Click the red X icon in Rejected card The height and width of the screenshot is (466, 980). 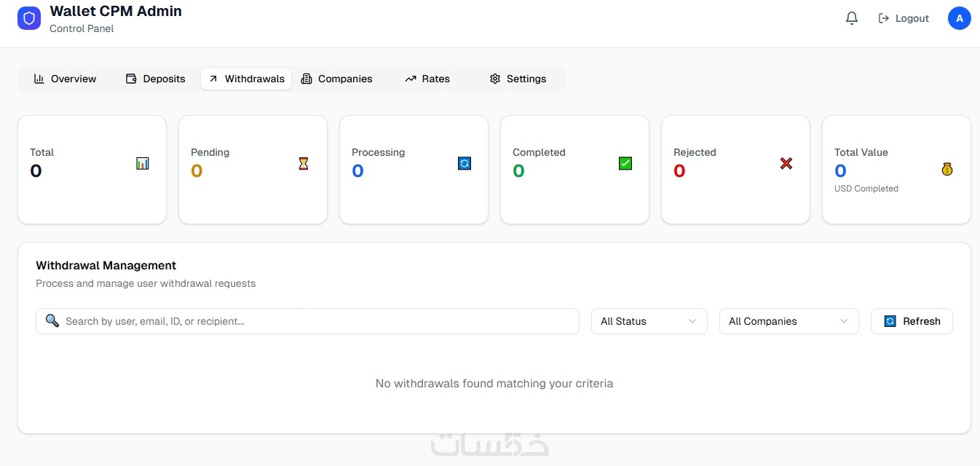click(x=786, y=164)
